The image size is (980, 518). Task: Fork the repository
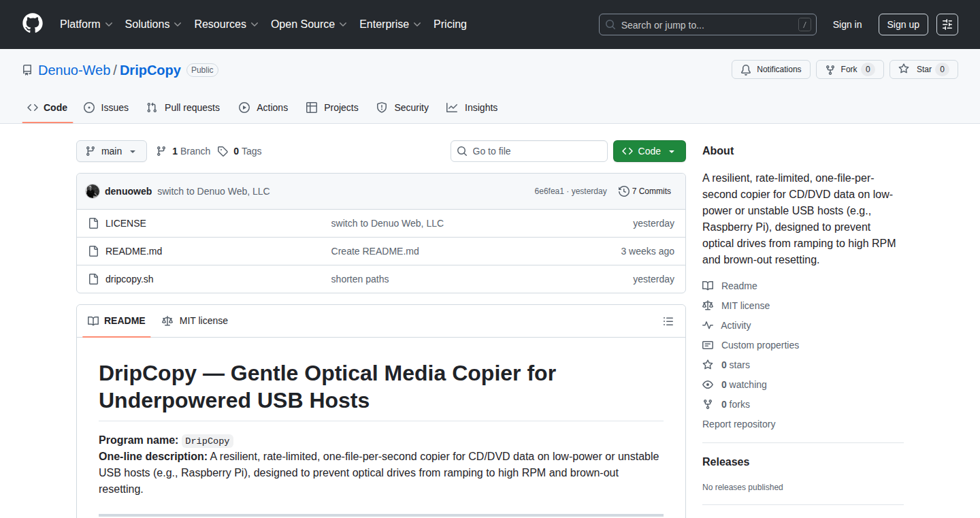(850, 69)
